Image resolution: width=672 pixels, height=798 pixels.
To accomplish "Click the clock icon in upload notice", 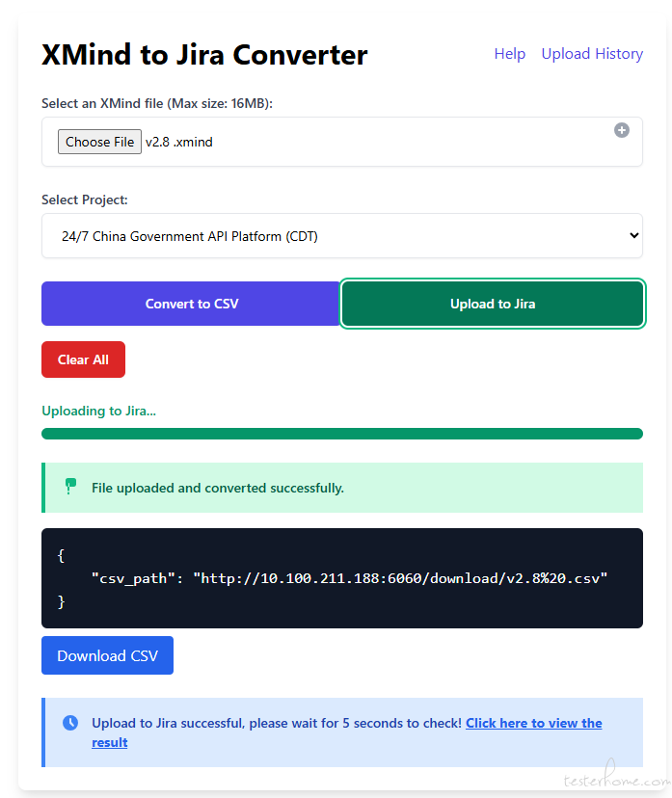I will point(70,723).
